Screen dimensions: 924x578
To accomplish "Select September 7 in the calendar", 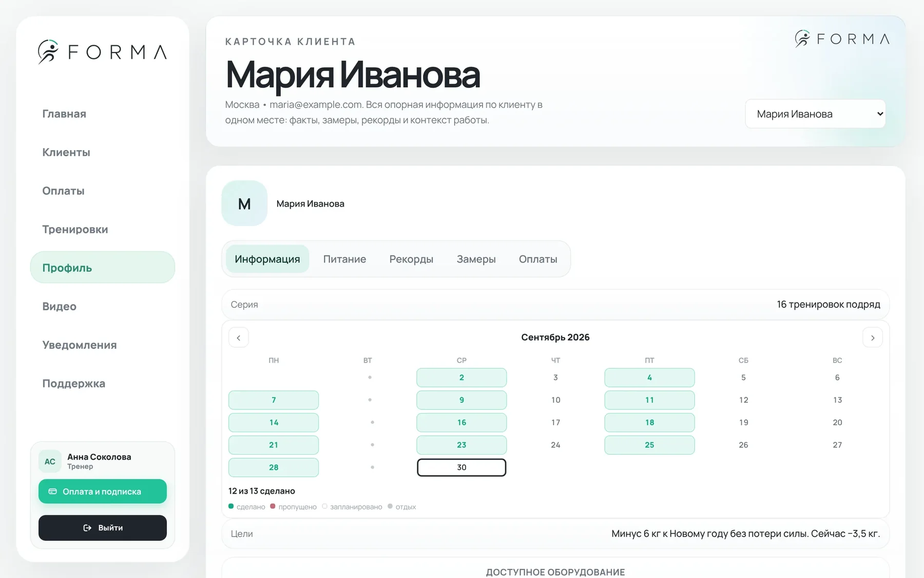I will tap(274, 400).
